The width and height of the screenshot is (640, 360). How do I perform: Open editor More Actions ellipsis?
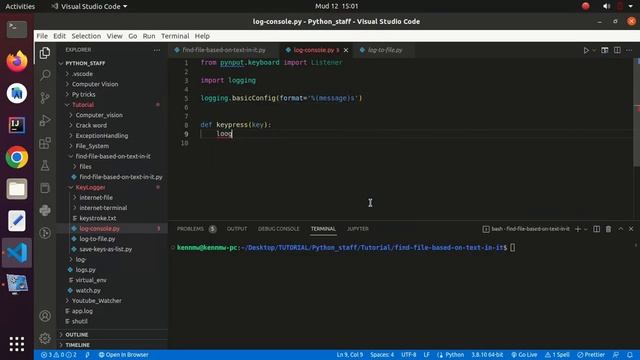629,50
